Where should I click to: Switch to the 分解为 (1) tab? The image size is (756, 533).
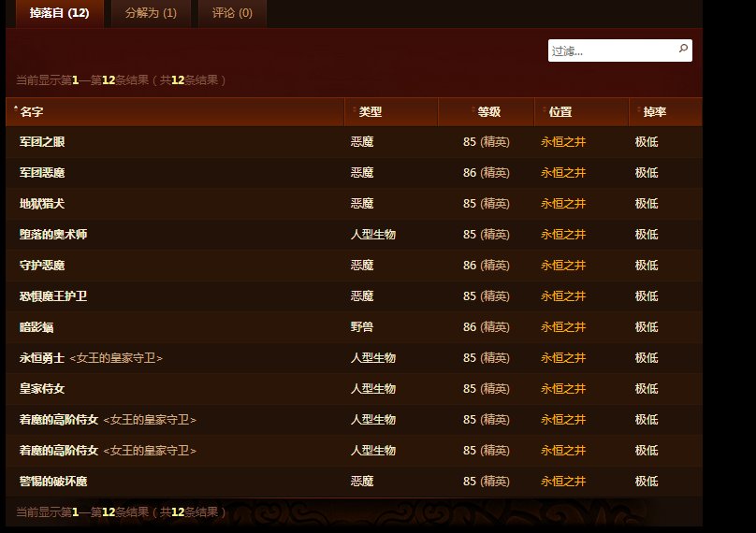pos(150,13)
